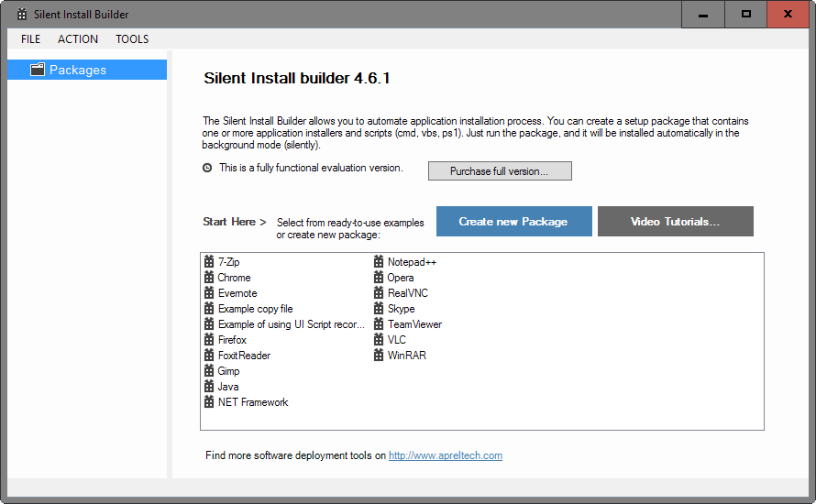Maximize the Silent Install Builder window
Viewport: 816px width, 504px height.
[x=745, y=14]
